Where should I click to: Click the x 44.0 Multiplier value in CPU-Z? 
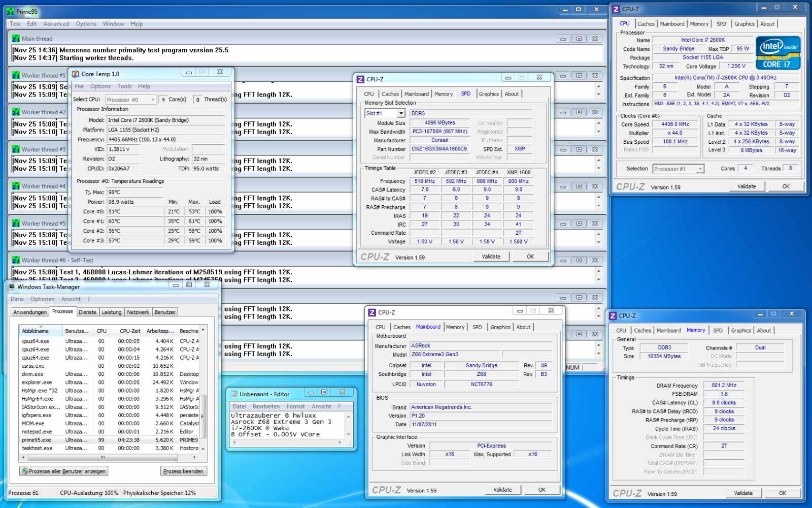click(x=675, y=133)
